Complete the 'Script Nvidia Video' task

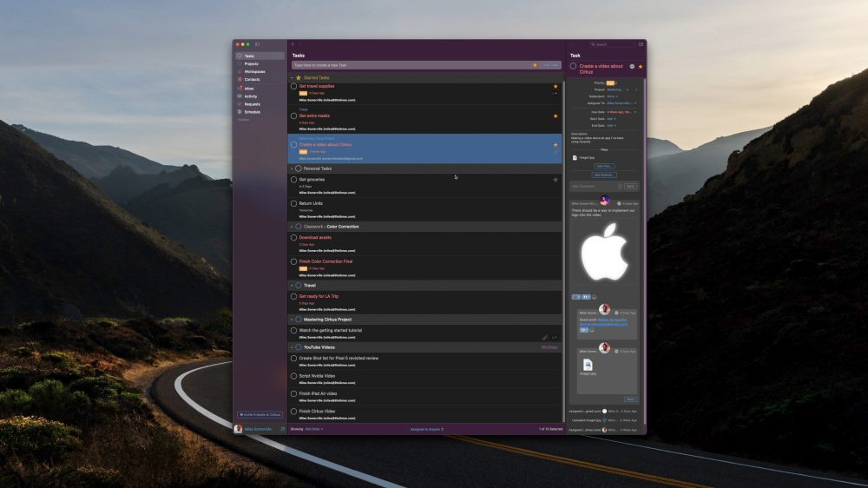(293, 375)
